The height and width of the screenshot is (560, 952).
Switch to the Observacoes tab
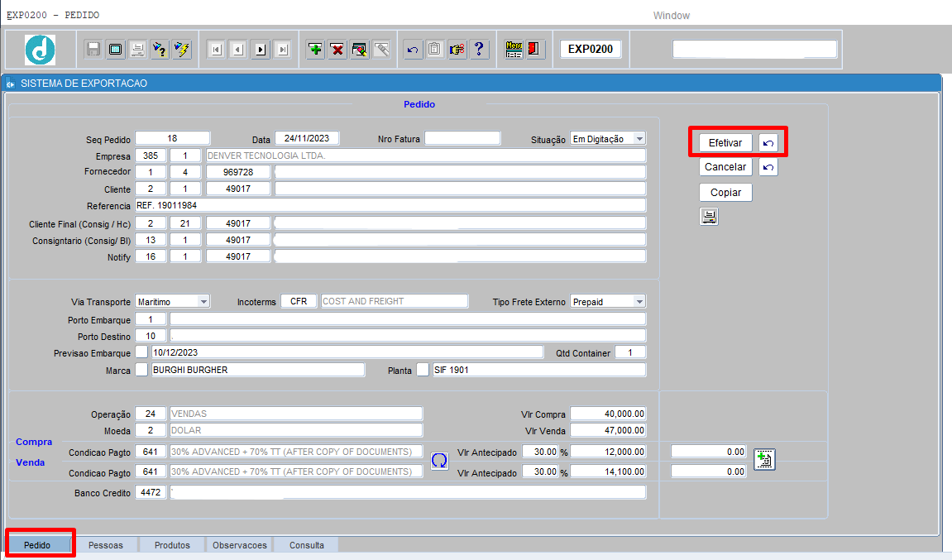pos(240,545)
